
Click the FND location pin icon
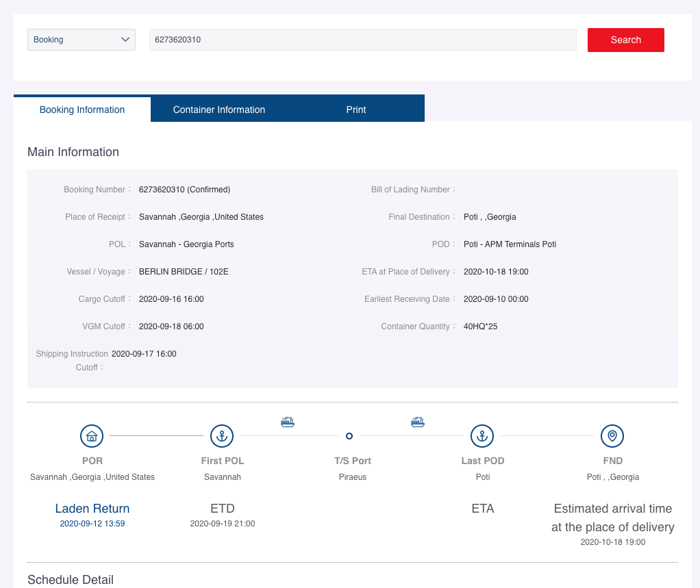pos(612,435)
